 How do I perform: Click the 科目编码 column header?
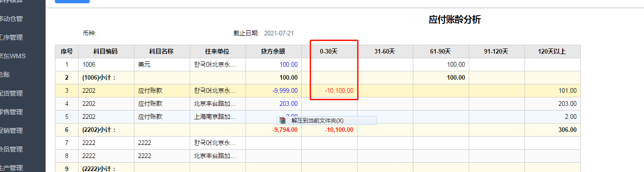tap(106, 51)
